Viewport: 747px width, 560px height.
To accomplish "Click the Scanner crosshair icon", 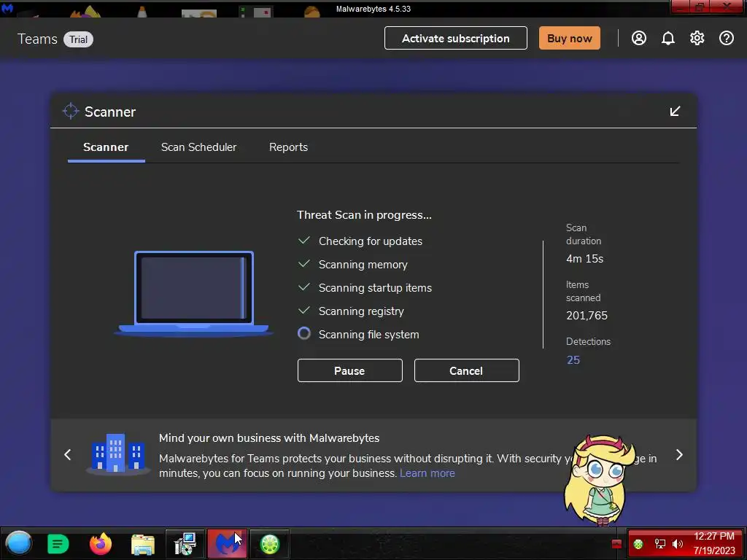I will [x=71, y=111].
